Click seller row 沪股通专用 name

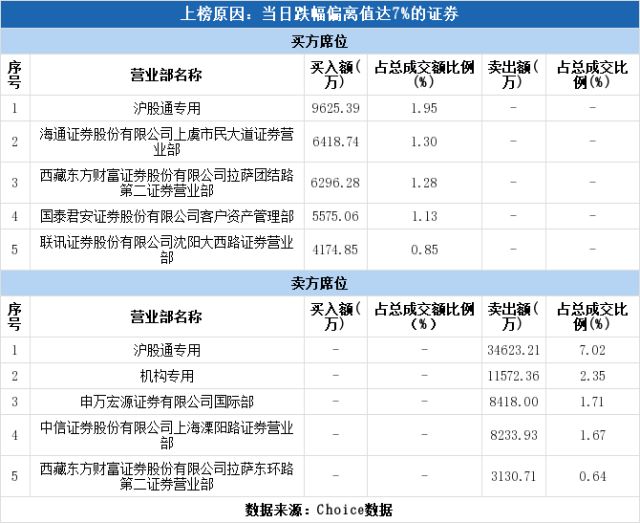[x=167, y=350]
